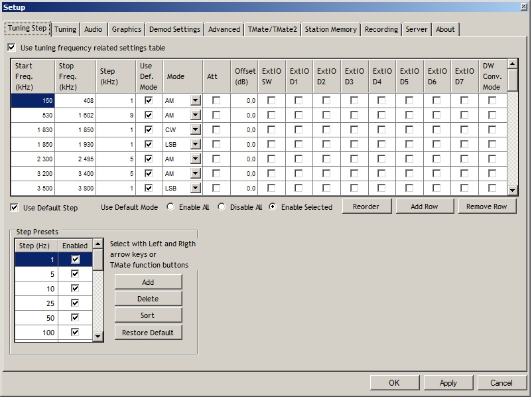Click the Step Presets list scroll up arrow
Image resolution: width=532 pixels, height=397 pixels.
98,244
